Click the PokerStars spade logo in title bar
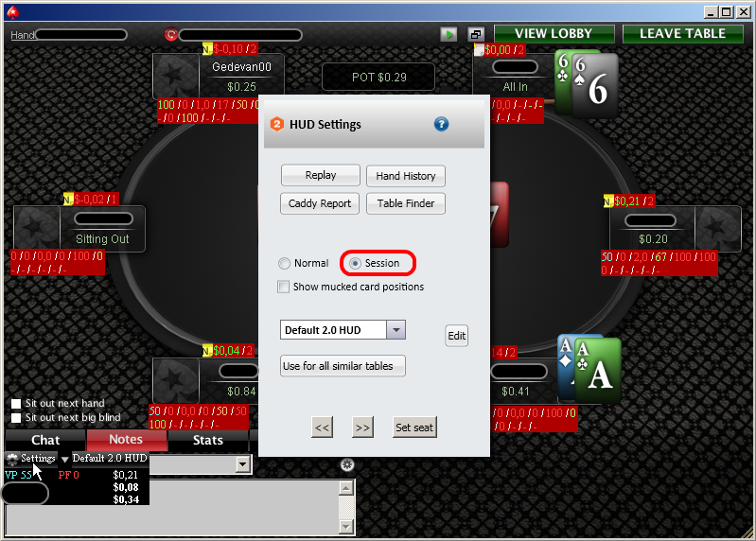 coord(12,12)
